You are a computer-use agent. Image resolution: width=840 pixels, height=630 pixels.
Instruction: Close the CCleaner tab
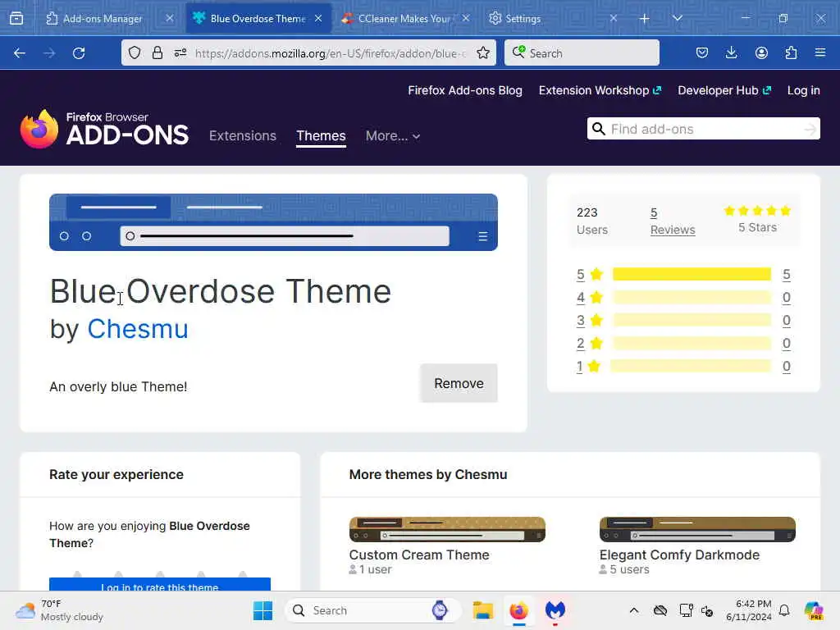466,18
